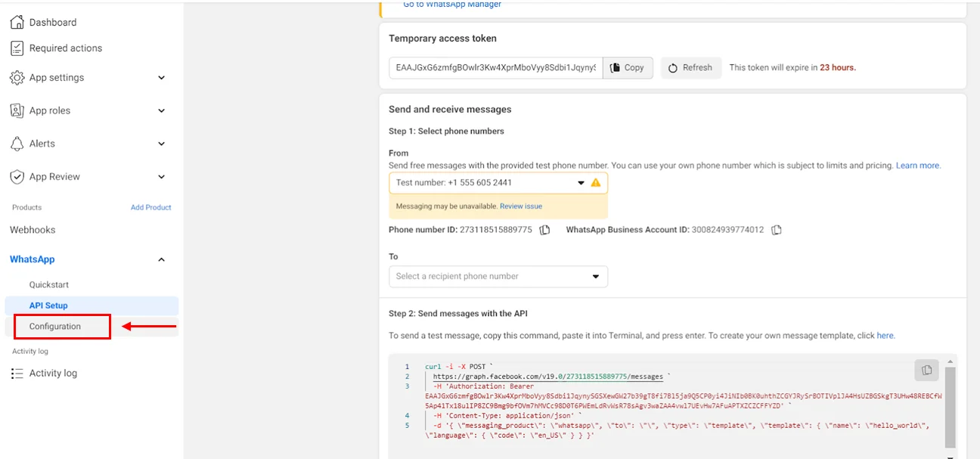
Task: Open the Dashboard home icon
Action: tap(17, 22)
